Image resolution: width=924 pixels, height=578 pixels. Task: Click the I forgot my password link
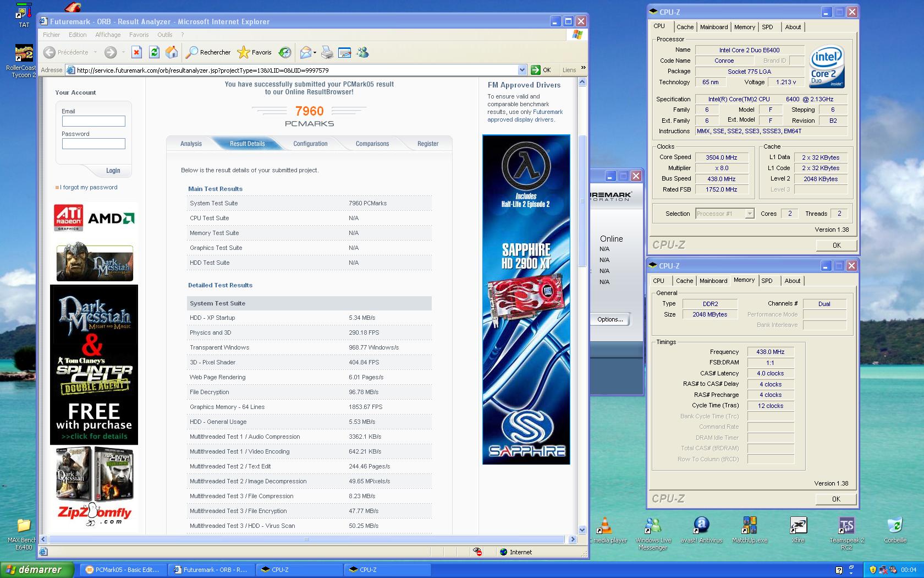[89, 187]
